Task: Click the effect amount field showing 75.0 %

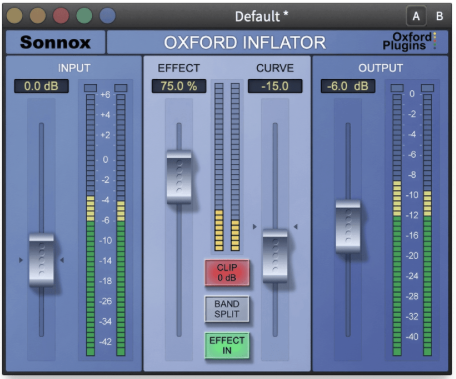Action: (x=179, y=86)
